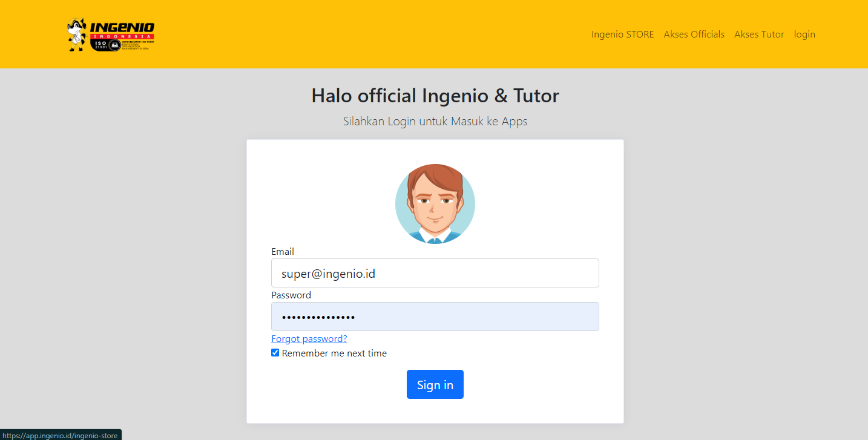
Task: Open the Ingenio STORE page
Action: (x=622, y=34)
